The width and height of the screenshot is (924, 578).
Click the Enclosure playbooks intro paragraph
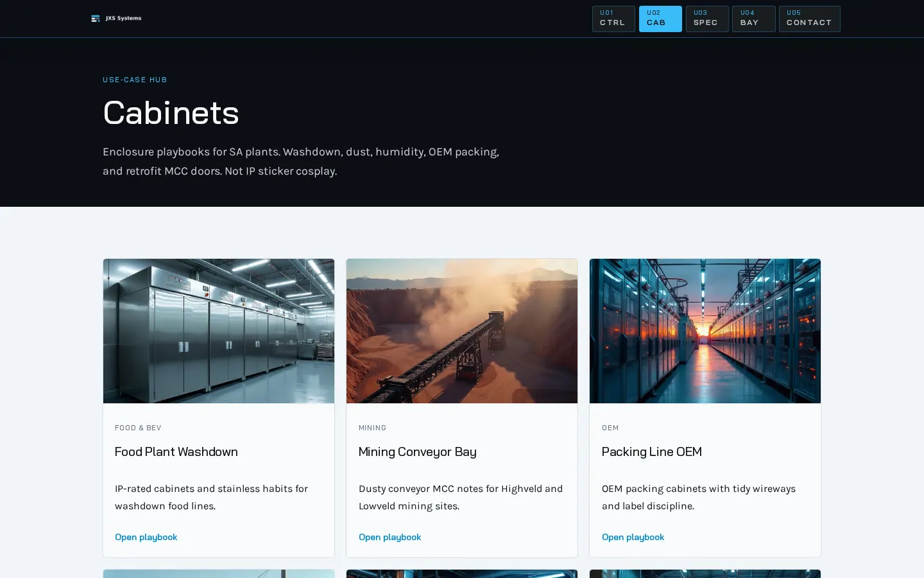click(x=301, y=161)
